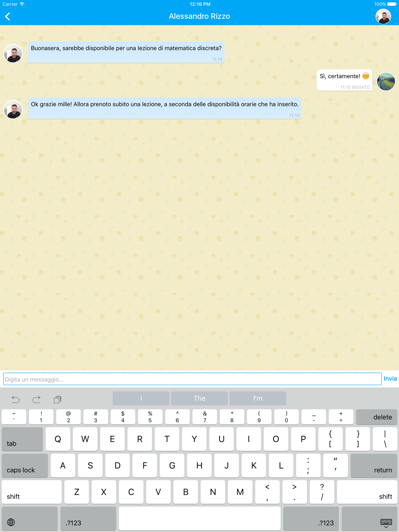Tap the Y key
Viewport: 399px width, 532px height.
pos(194,439)
